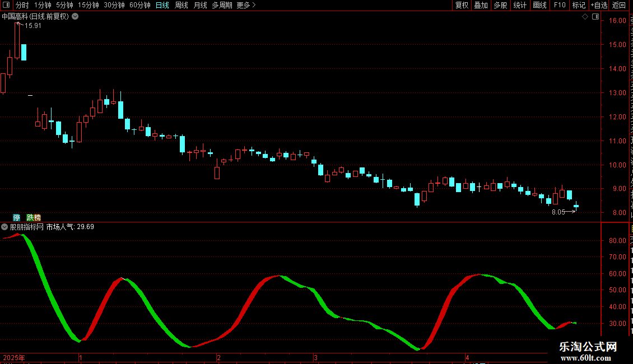
Task: Click the 标记 mark button
Action: [x=579, y=5]
